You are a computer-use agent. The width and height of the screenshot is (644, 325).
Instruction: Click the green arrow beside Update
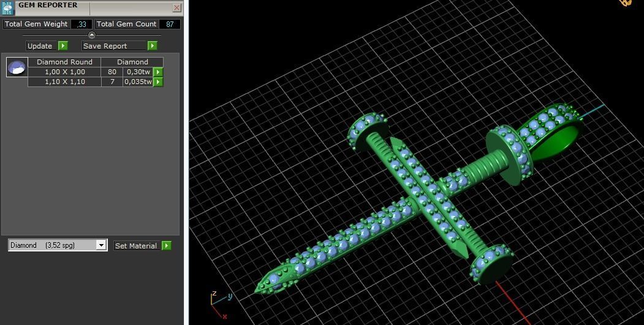coord(63,45)
